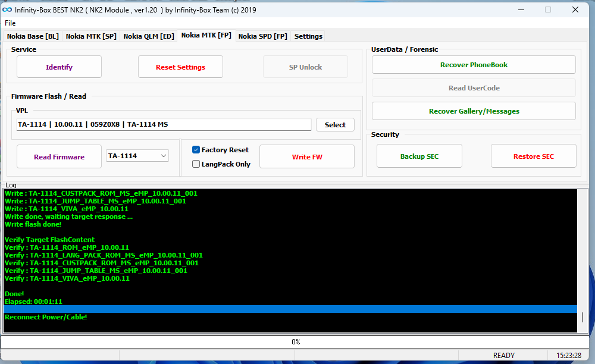
Task: Uncheck the Factory Reset checkbox
Action: coord(196,150)
